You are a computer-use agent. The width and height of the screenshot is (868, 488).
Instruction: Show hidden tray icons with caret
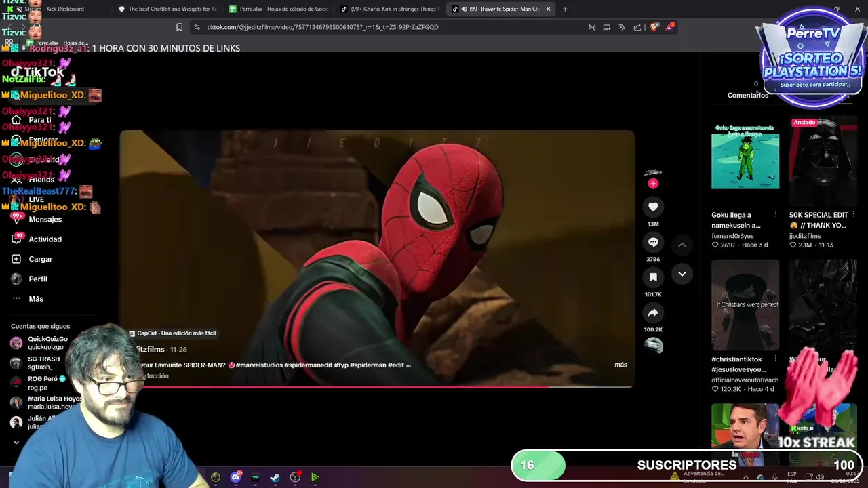point(745,477)
